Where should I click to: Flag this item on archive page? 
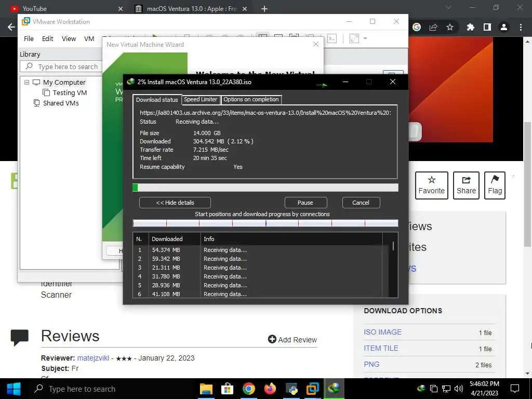tap(495, 185)
